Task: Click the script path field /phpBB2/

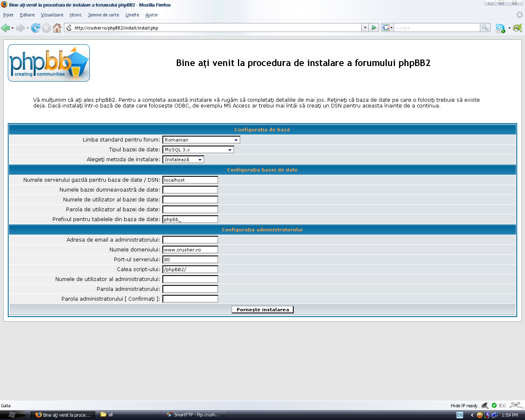Action: tap(190, 269)
